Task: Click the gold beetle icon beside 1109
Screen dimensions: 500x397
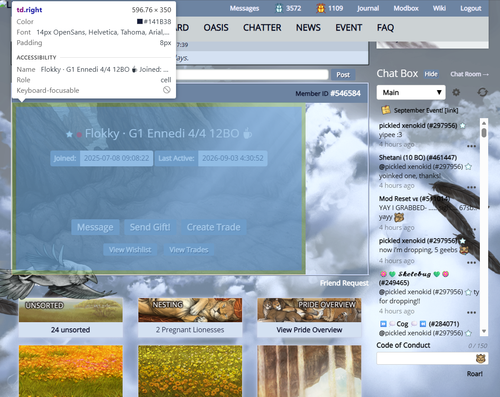Action: 321,8
